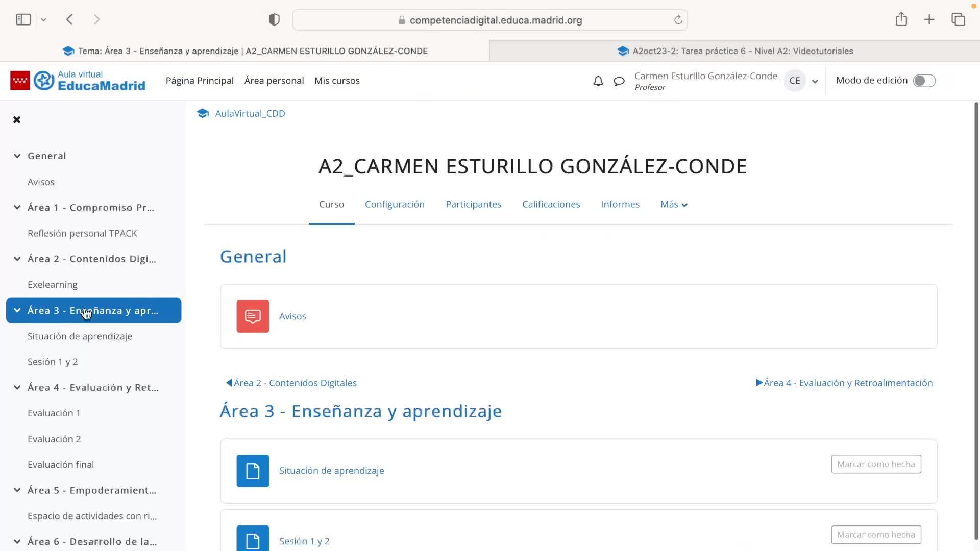Open the messages speech bubble icon
The image size is (980, 551).
click(x=619, y=81)
